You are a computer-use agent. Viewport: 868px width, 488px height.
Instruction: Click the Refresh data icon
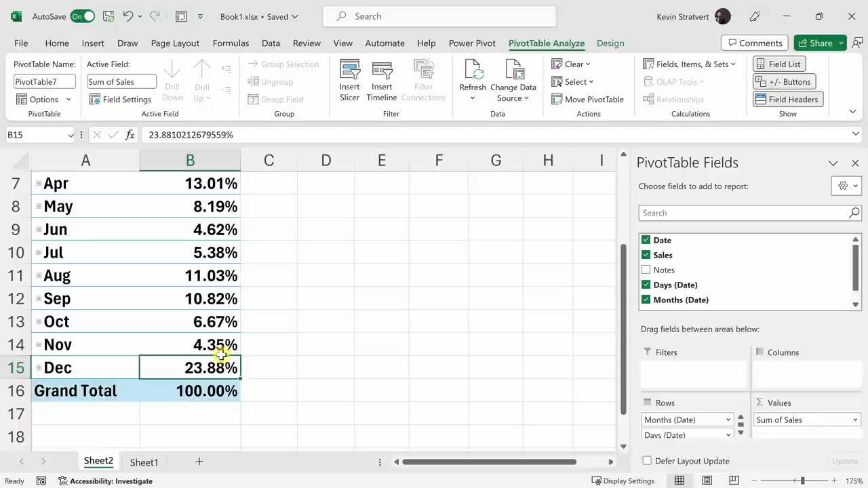473,70
